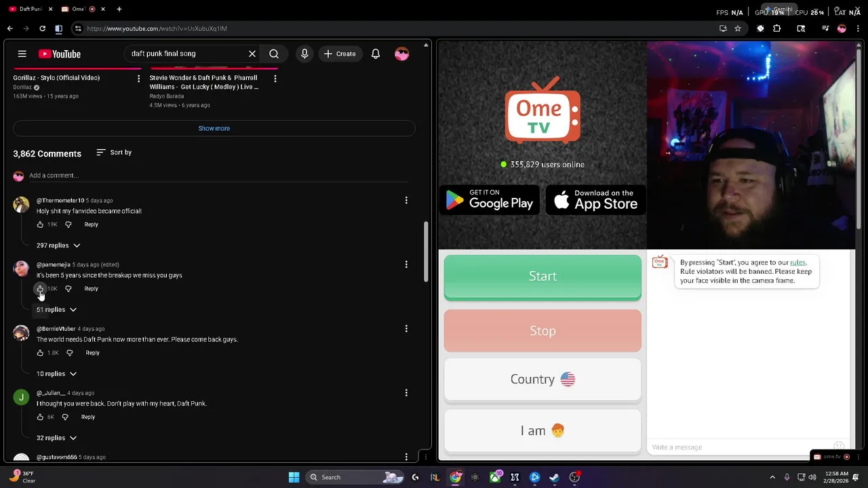Click the browser address bar URL
The width and height of the screenshot is (868, 488).
click(157, 28)
